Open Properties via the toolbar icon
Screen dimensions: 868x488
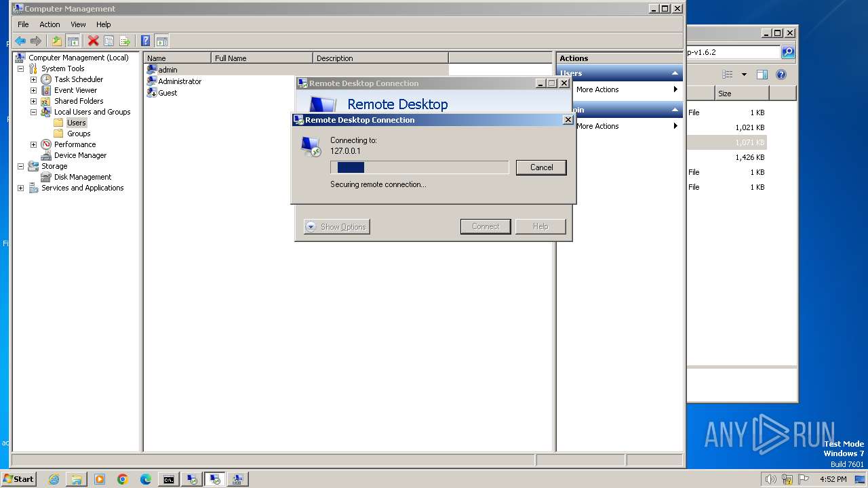point(108,41)
